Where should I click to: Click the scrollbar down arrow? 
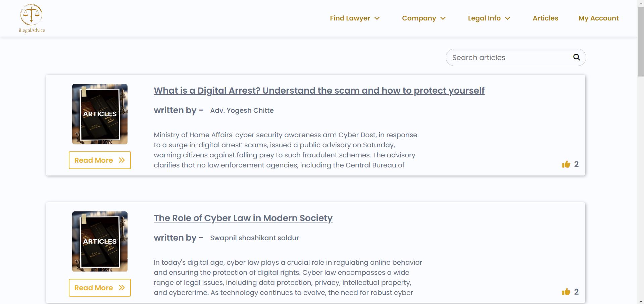pos(640,301)
